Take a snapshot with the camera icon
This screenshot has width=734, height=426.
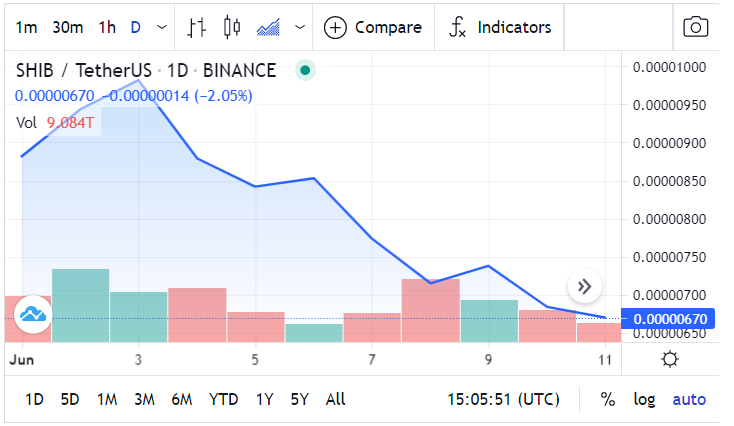696,27
